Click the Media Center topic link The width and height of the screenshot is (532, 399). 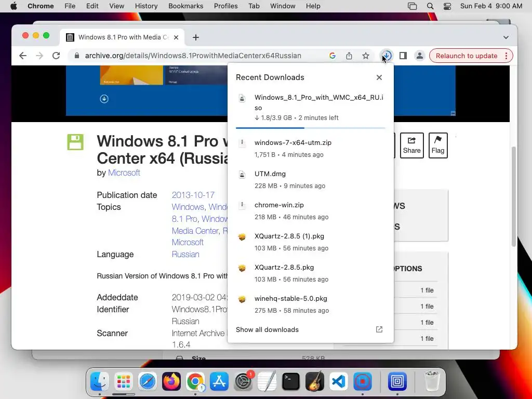195,231
